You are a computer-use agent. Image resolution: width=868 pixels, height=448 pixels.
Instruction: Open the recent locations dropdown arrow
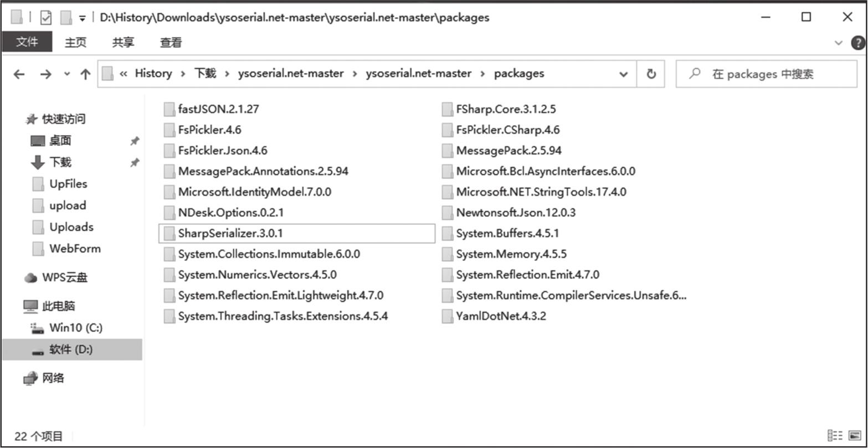[67, 74]
